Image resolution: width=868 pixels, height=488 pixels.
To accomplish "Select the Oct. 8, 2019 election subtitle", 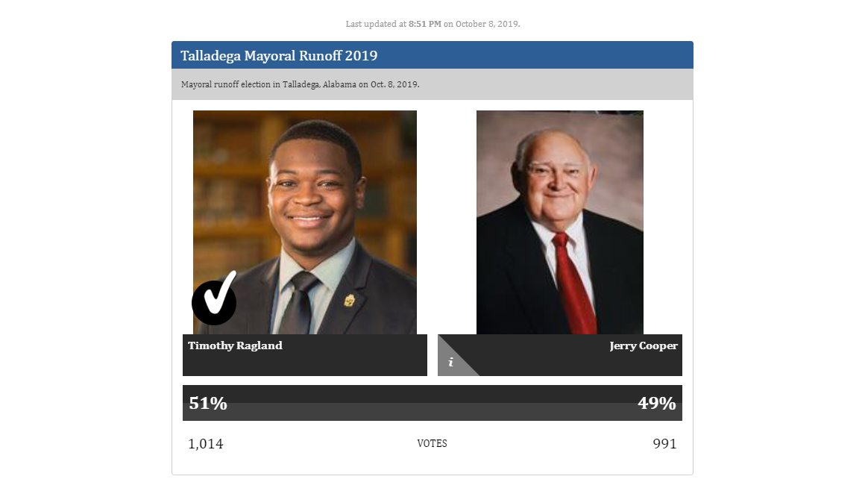I will pyautogui.click(x=301, y=84).
